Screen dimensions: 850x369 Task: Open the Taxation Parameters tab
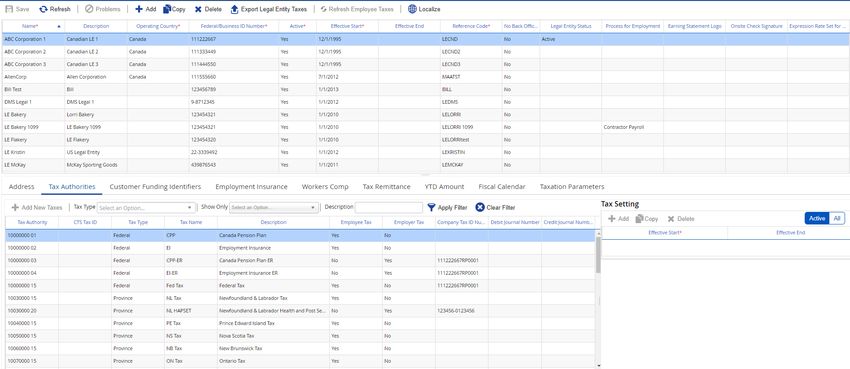572,186
